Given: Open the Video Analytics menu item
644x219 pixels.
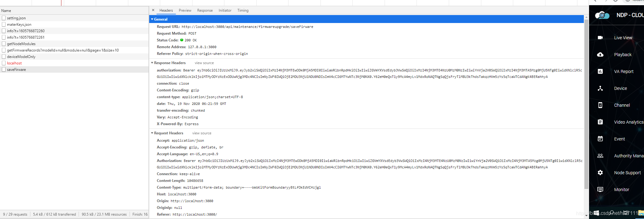Looking at the screenshot, I should coord(629,122).
